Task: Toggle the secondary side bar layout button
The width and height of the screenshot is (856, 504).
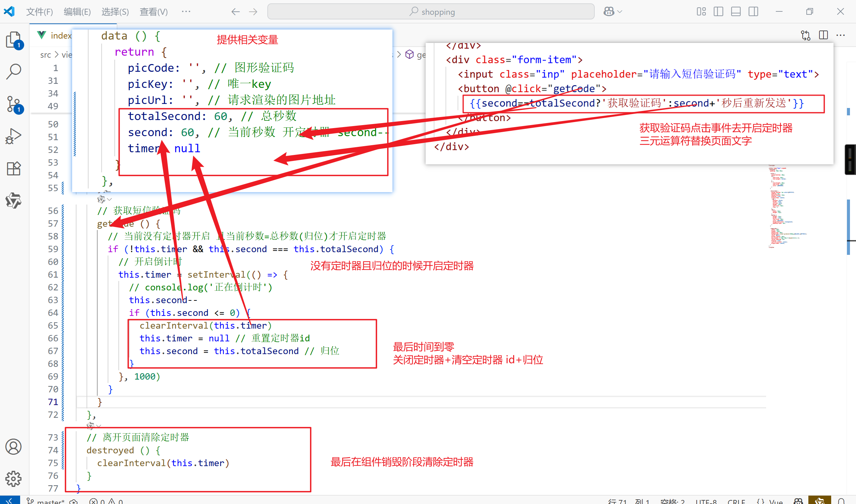Action: [753, 11]
